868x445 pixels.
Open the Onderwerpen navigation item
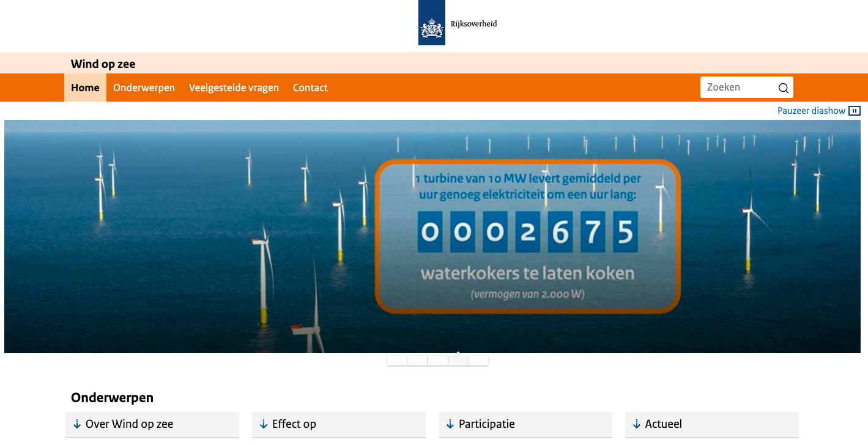click(x=144, y=88)
